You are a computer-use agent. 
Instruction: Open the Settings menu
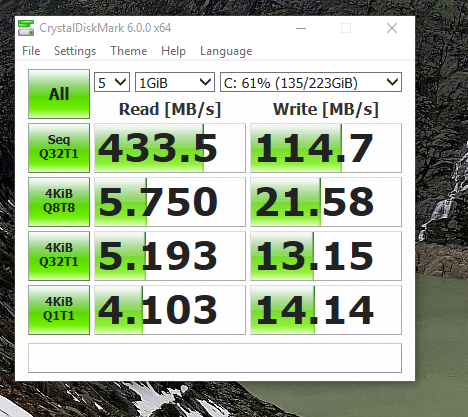coord(75,51)
